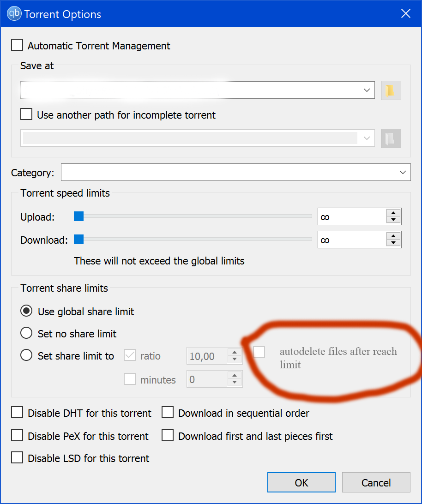Confirm settings with the OK button
This screenshot has width=422, height=504.
click(x=301, y=482)
